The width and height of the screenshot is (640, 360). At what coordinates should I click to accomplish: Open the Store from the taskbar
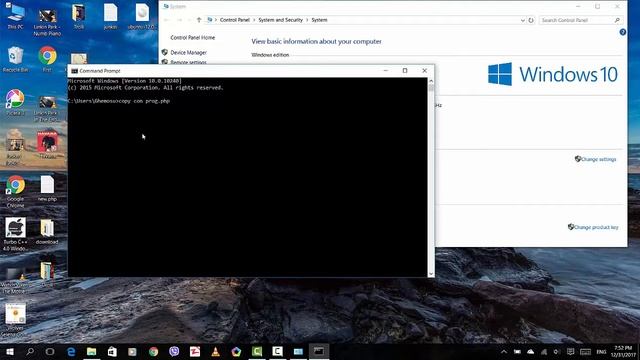(112, 351)
